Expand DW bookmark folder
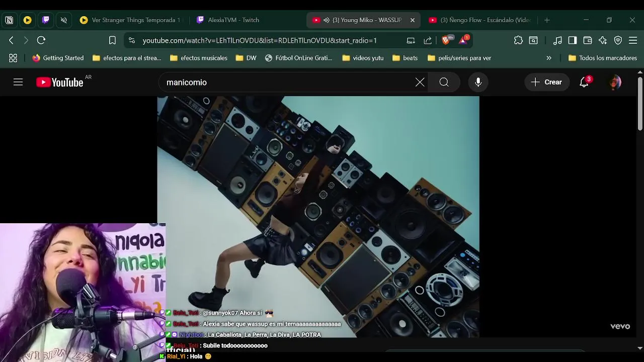 [246, 58]
